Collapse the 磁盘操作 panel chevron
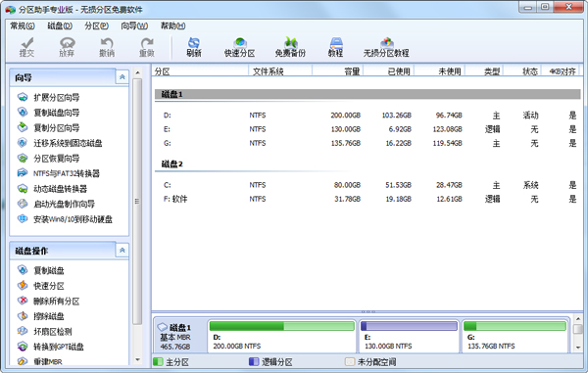Image resolution: width=588 pixels, height=373 pixels. click(122, 251)
